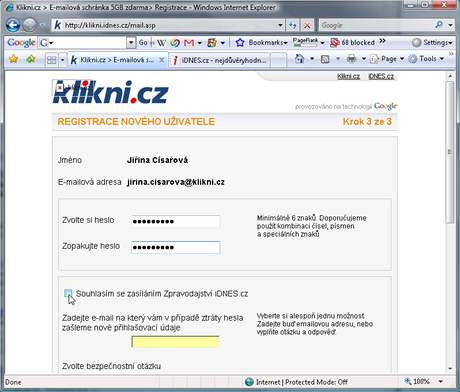Click the Google link by 'provozováno na technologii'
This screenshot has width=460, height=392.
click(x=385, y=106)
